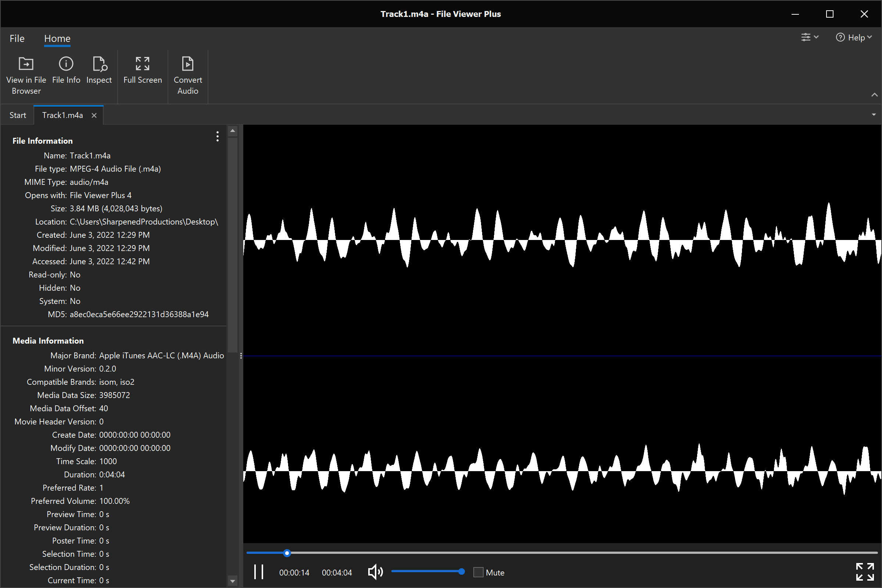
Task: Toggle Mute checkbox for audio
Action: [x=478, y=571]
